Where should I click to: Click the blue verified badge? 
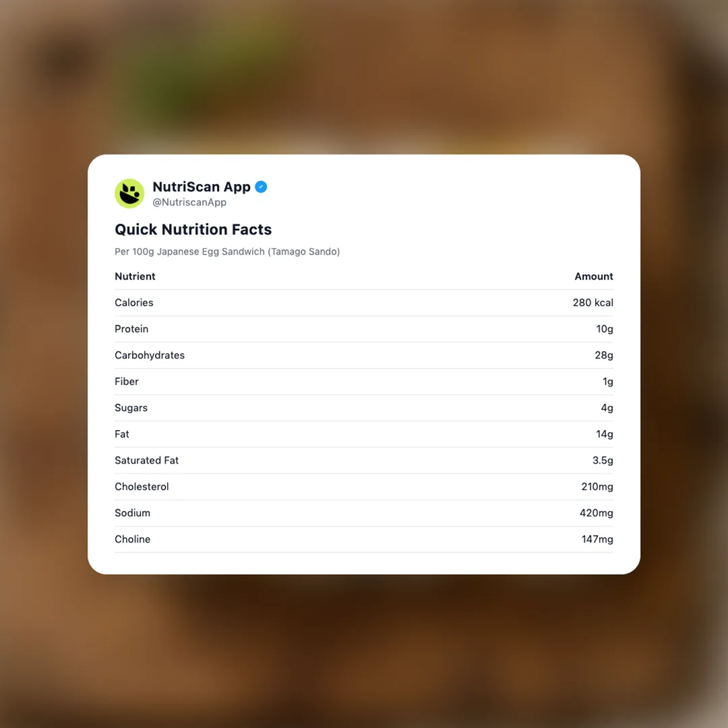tap(261, 187)
